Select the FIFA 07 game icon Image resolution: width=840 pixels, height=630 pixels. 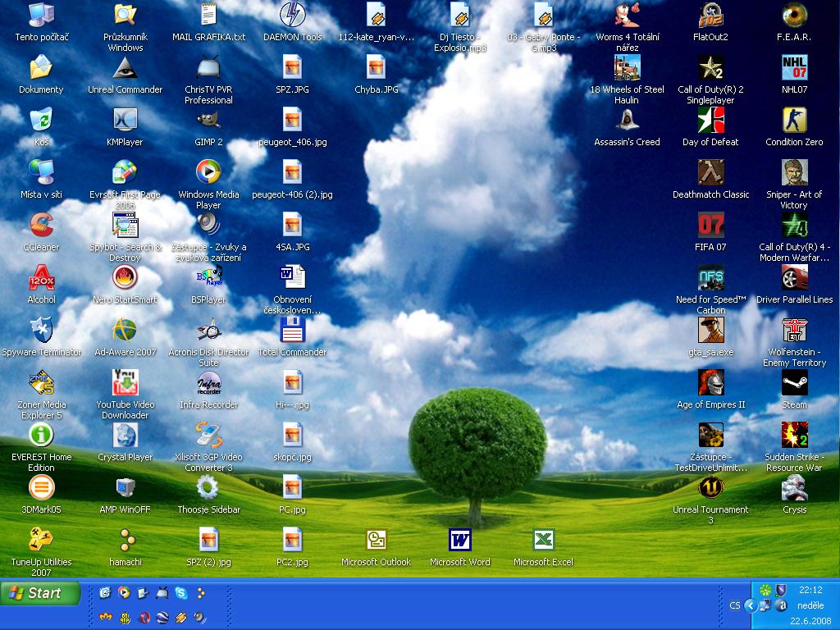[x=710, y=226]
